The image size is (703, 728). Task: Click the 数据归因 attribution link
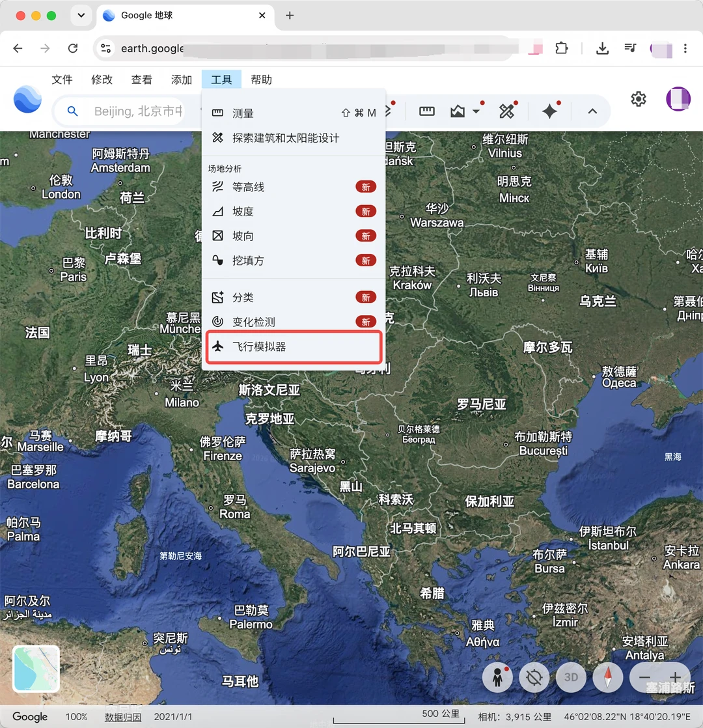click(123, 717)
